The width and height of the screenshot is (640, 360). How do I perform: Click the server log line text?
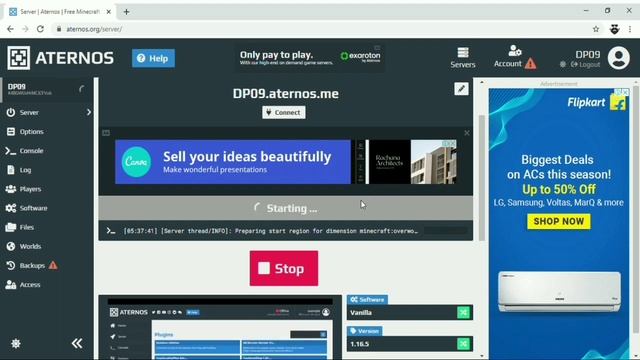(271, 231)
